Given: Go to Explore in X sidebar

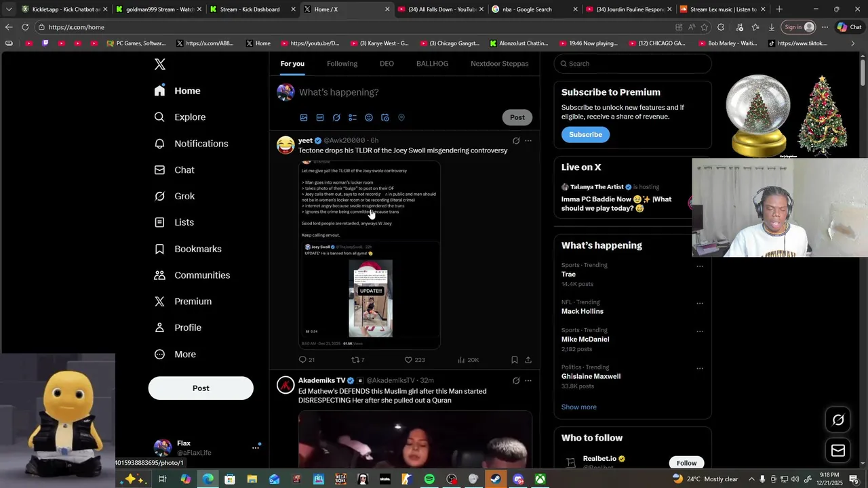Looking at the screenshot, I should tap(180, 117).
